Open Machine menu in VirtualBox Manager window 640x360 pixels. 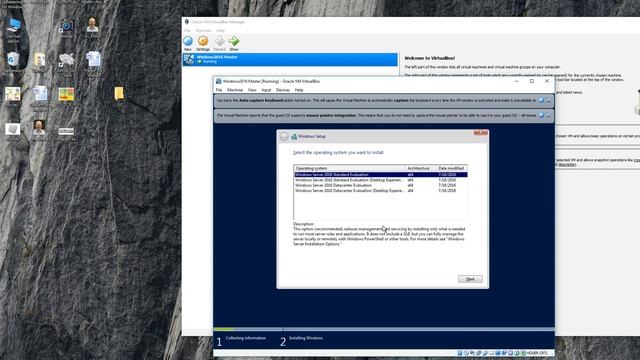(203, 31)
